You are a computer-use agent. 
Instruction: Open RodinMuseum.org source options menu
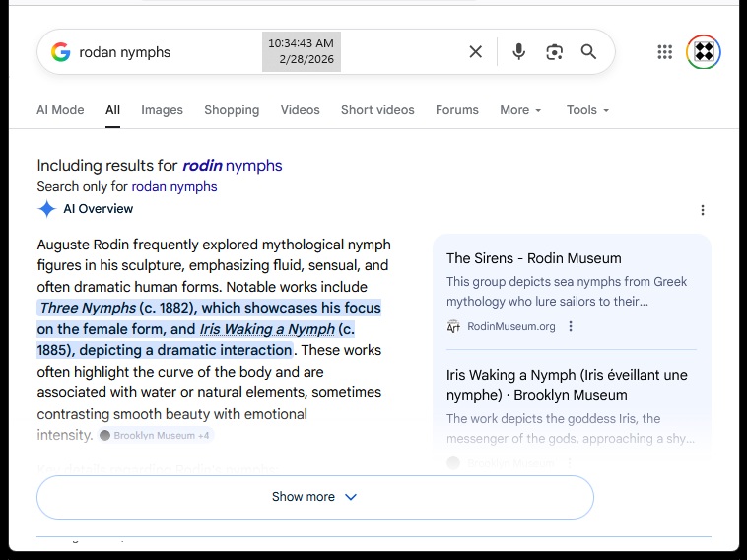coord(571,327)
